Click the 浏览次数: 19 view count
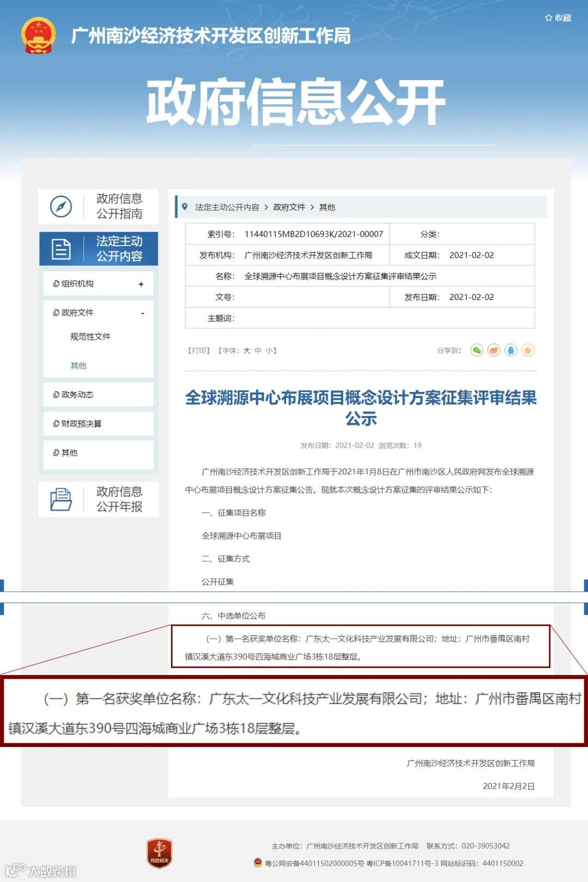 [x=400, y=445]
